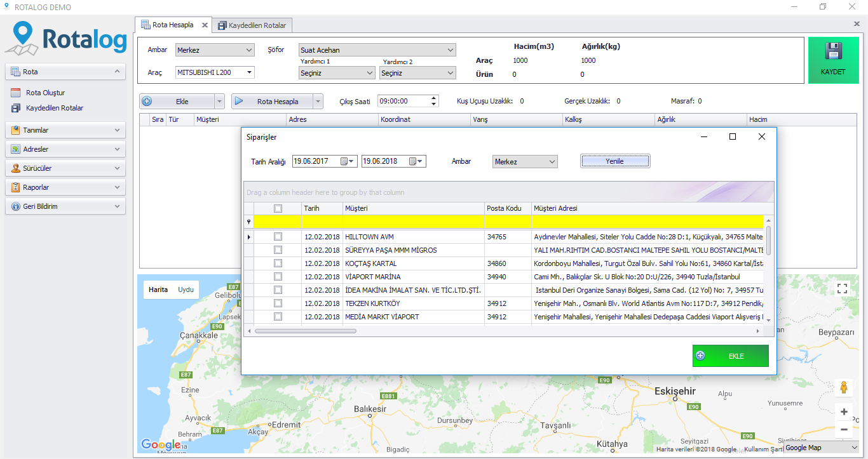Viewport: 868px width, 459px height.
Task: Close the tab panel with the X
Action: pos(857,23)
